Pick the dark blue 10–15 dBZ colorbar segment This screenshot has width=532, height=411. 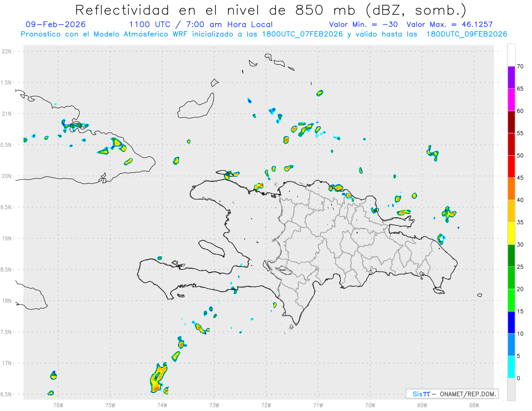click(511, 323)
